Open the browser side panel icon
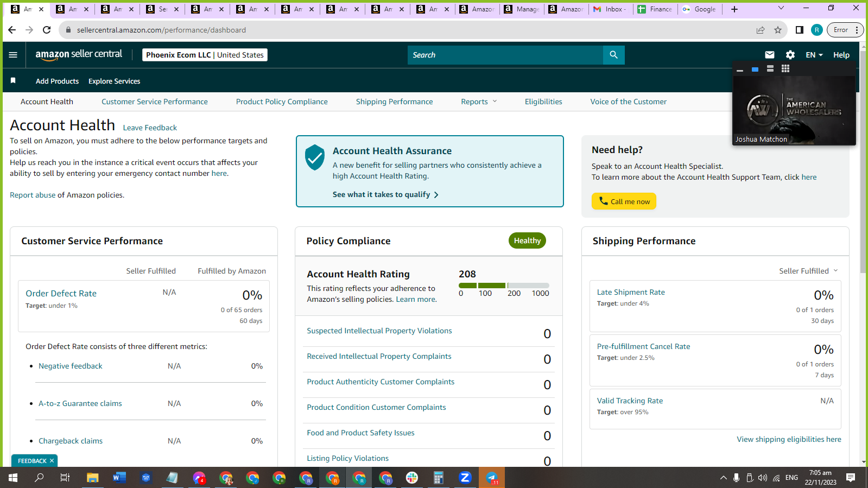Image resolution: width=868 pixels, height=488 pixels. coord(799,30)
